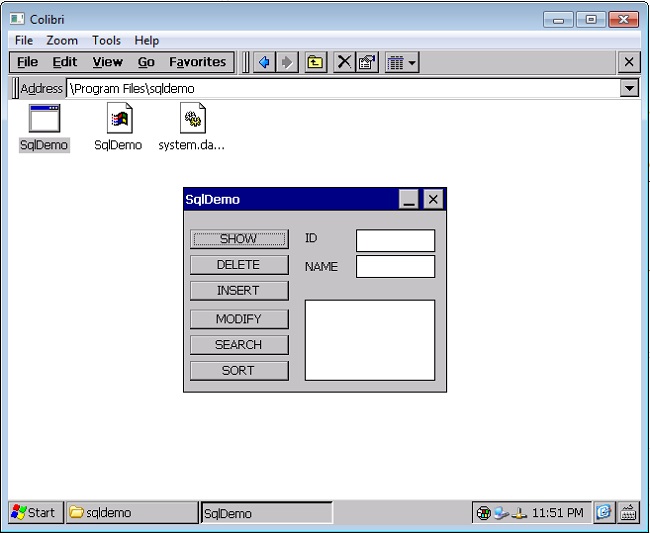The image size is (650, 533).
Task: Select the SqlDemo application file icon
Action: coord(44,120)
